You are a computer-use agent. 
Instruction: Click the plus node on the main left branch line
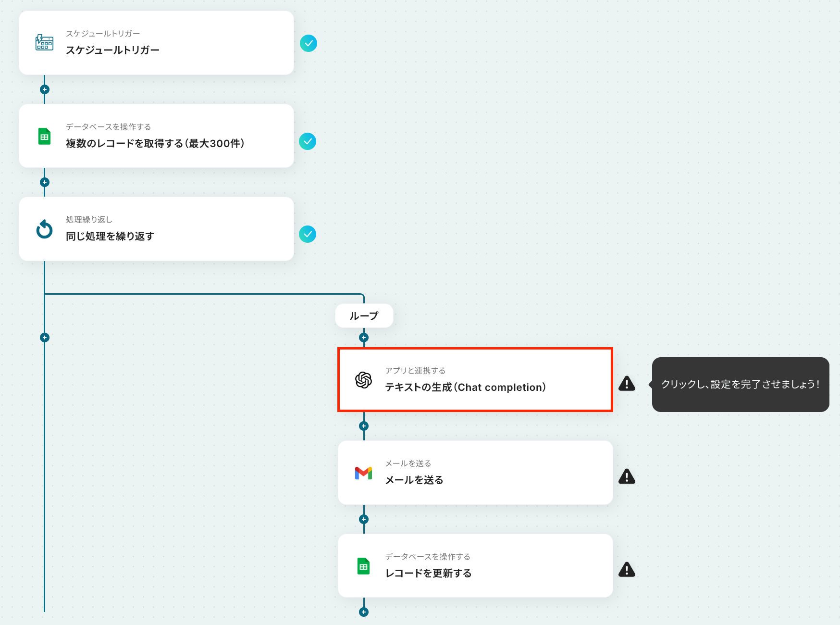(45, 337)
